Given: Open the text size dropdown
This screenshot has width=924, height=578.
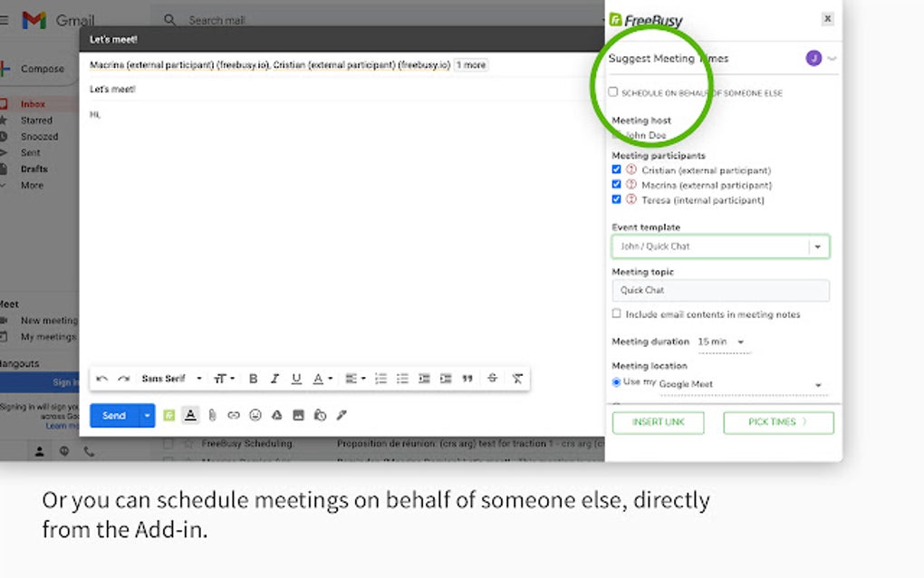Looking at the screenshot, I should coord(224,379).
